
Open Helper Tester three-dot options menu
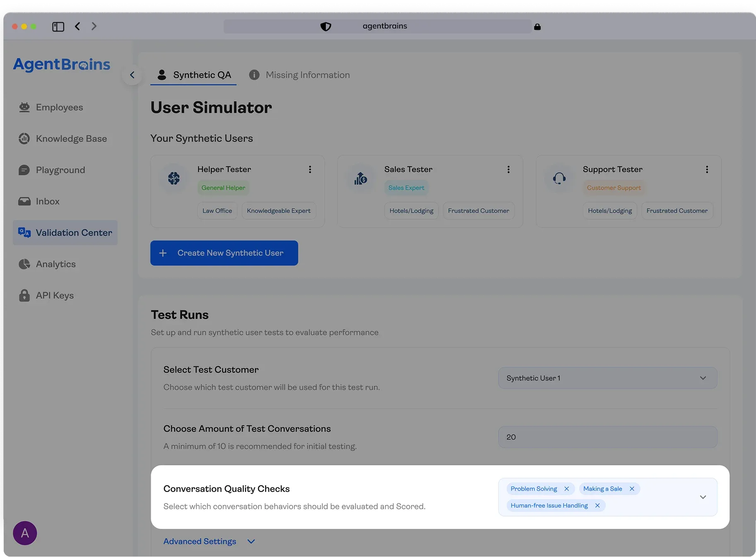pos(310,169)
